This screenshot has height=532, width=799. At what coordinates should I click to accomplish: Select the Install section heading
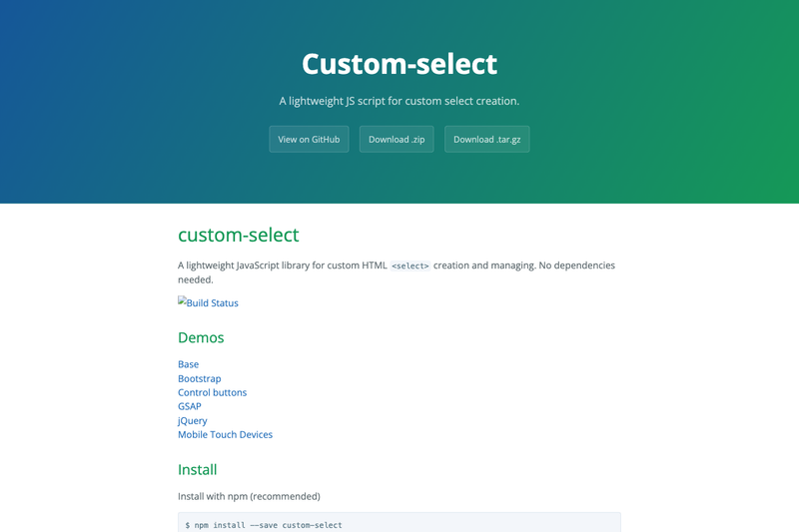[x=197, y=469]
